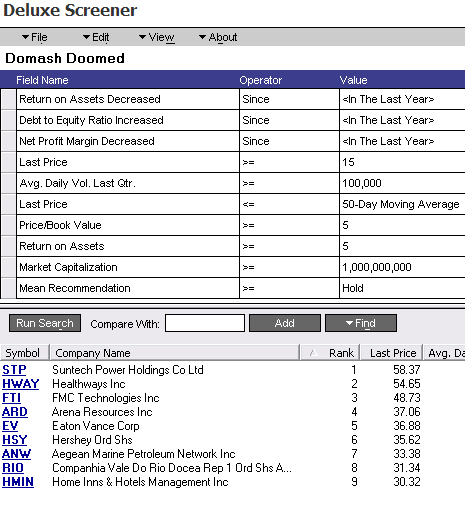Click company name Home Inns & Hotels Management Inc
This screenshot has width=465, height=507.
pyautogui.click(x=140, y=482)
